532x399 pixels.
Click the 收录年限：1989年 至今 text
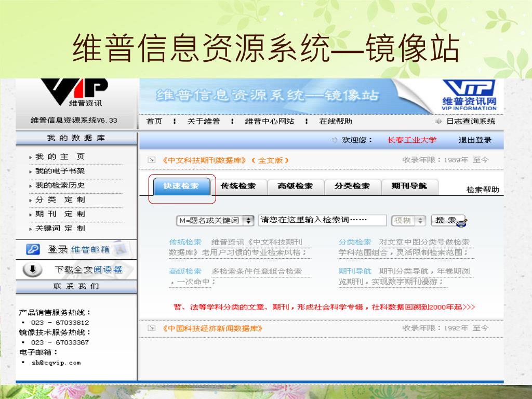point(445,160)
